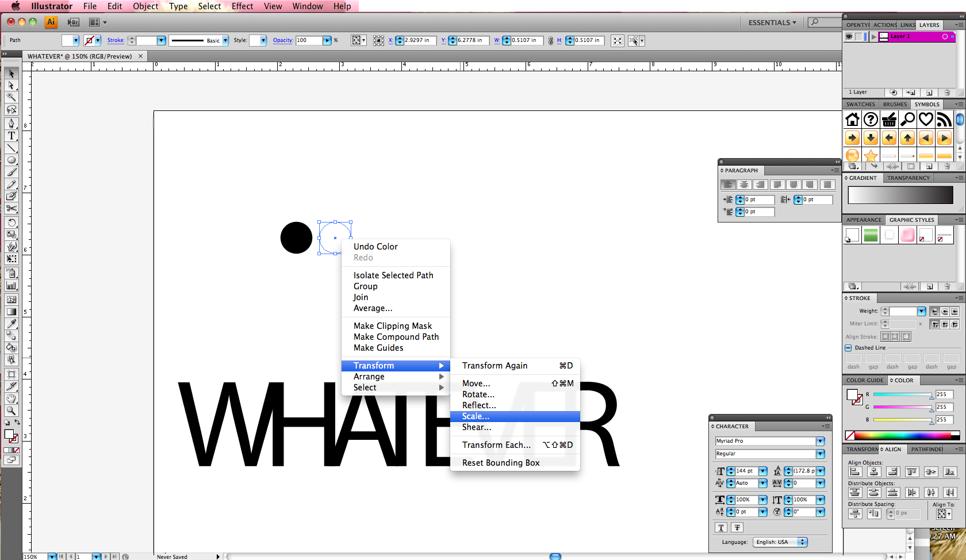Select the Line Segment tool
The height and width of the screenshot is (560, 966).
11,148
